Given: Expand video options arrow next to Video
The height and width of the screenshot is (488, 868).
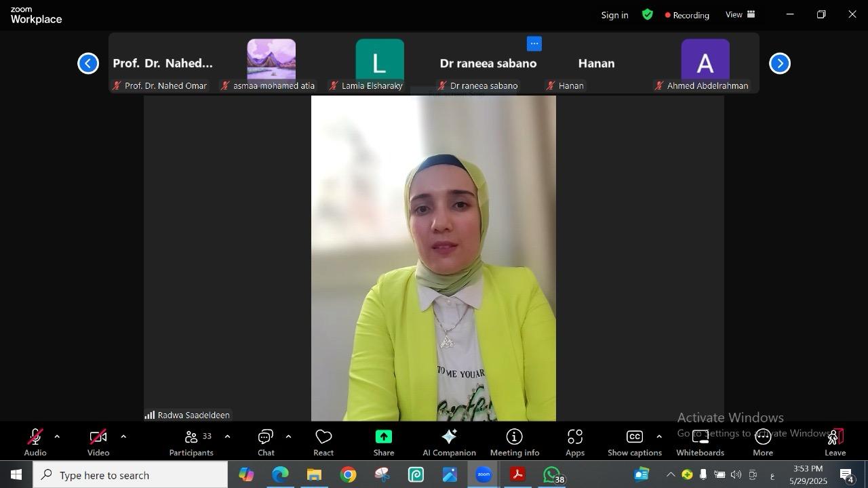Looking at the screenshot, I should pos(123,436).
